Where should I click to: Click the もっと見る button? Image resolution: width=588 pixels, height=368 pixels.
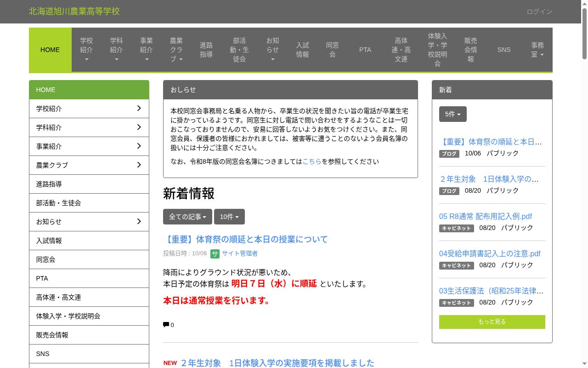point(492,322)
